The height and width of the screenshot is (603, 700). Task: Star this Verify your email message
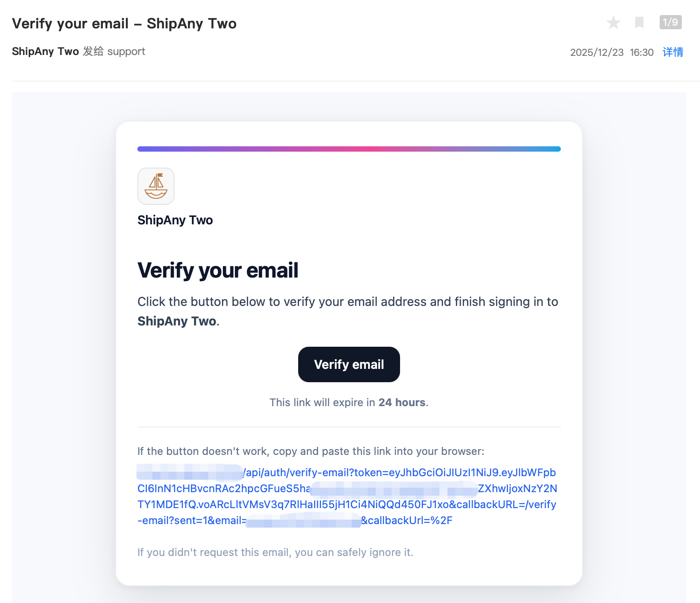614,23
